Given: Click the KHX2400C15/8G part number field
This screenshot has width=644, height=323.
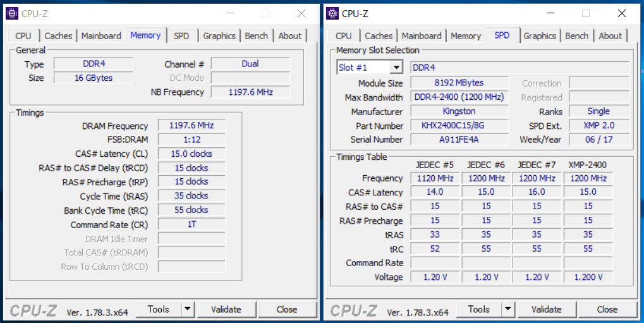Looking at the screenshot, I should tap(459, 125).
